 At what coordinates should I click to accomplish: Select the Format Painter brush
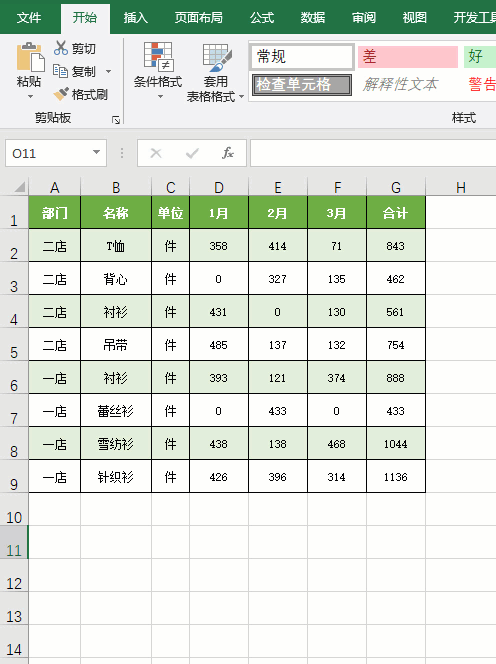(61, 94)
